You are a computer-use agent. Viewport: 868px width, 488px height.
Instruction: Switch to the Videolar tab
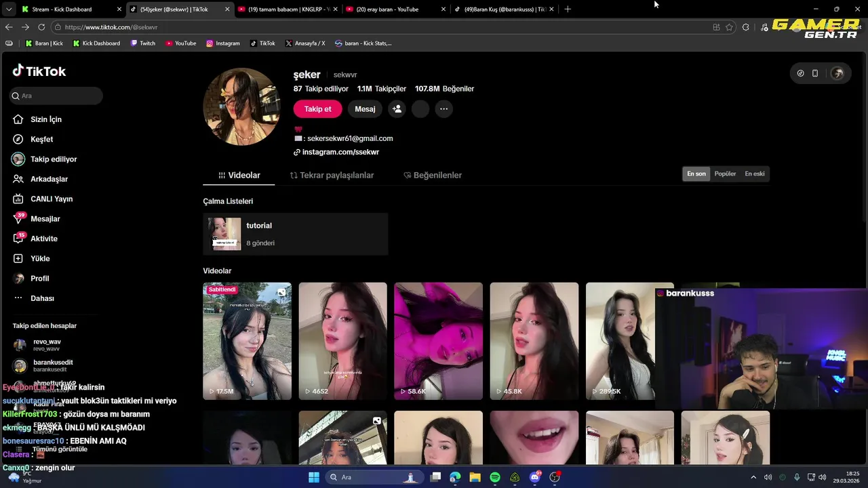click(x=239, y=175)
